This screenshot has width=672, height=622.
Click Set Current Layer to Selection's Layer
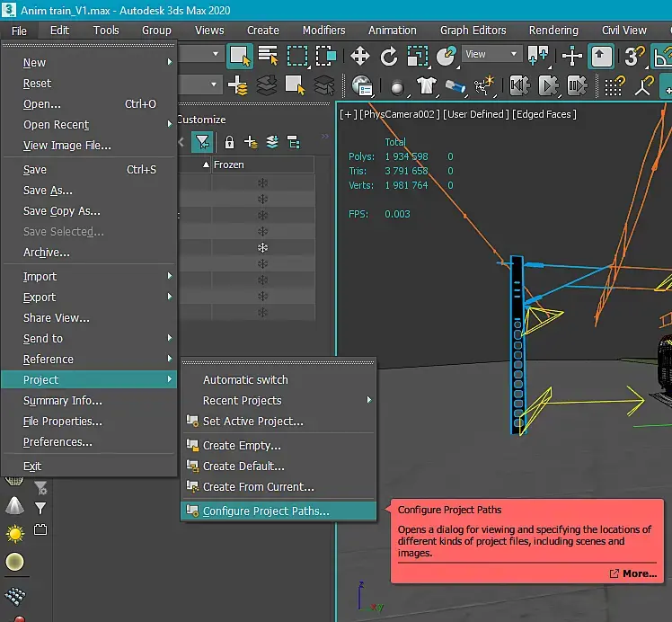point(324,85)
